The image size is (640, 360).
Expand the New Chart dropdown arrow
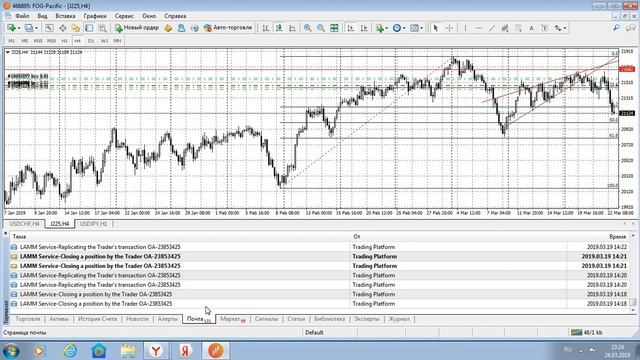(19, 28)
